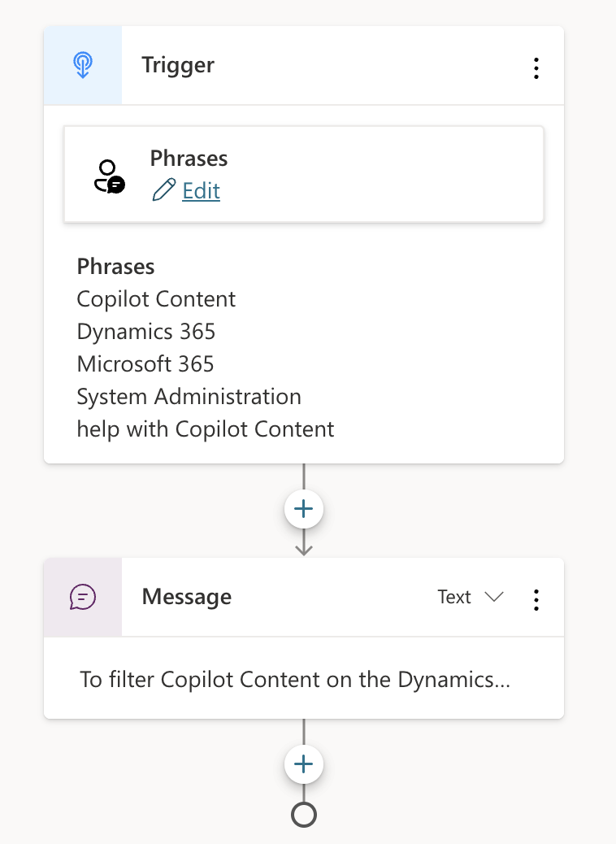The height and width of the screenshot is (844, 616).
Task: Click the Trigger node icon
Action: [x=83, y=65]
